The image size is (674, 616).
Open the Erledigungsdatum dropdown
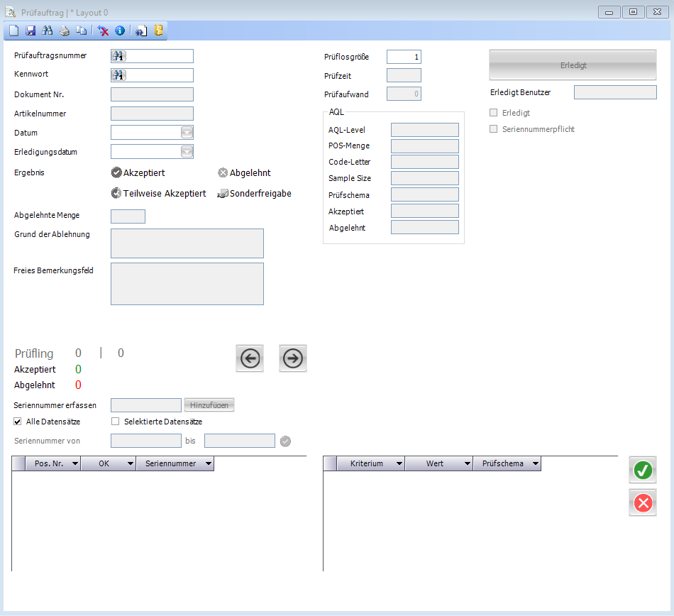[x=187, y=152]
